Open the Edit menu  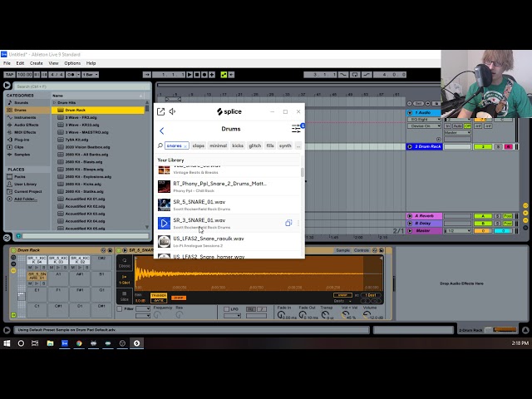click(20, 63)
